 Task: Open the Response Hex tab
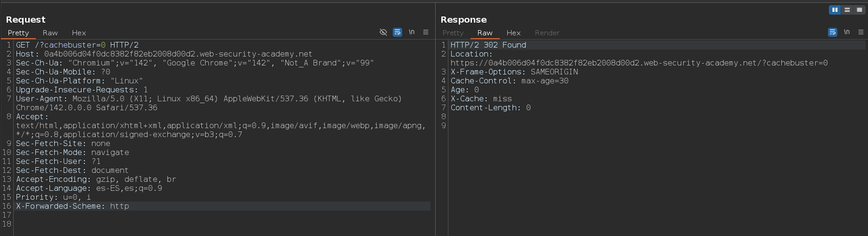point(513,33)
